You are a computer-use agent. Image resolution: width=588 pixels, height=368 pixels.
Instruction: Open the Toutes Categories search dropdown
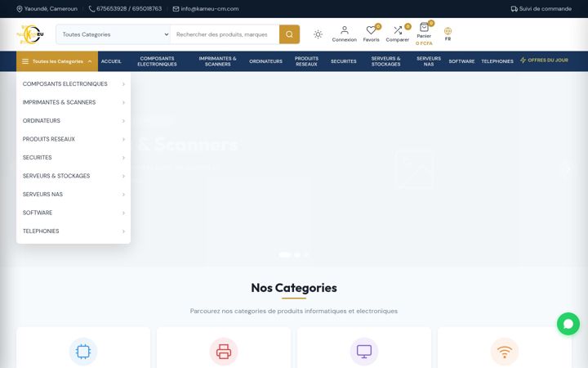(114, 34)
